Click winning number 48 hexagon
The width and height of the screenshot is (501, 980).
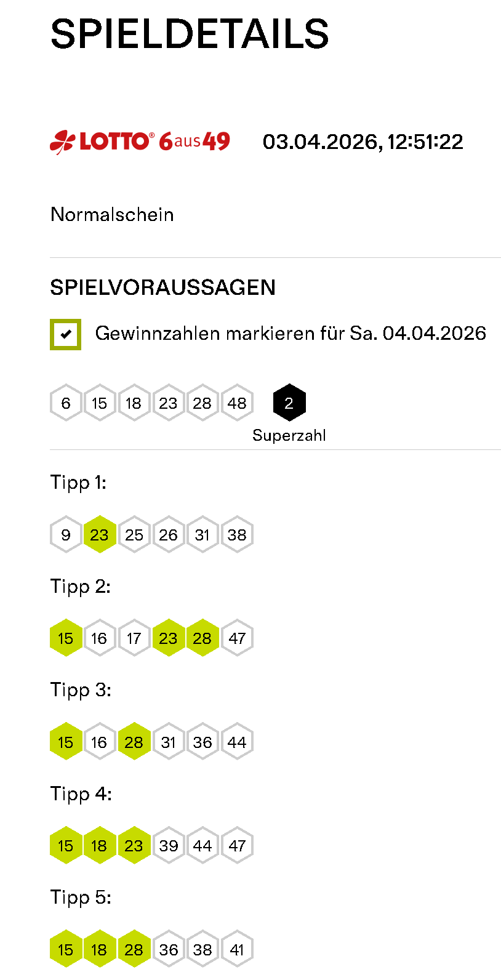(x=237, y=403)
